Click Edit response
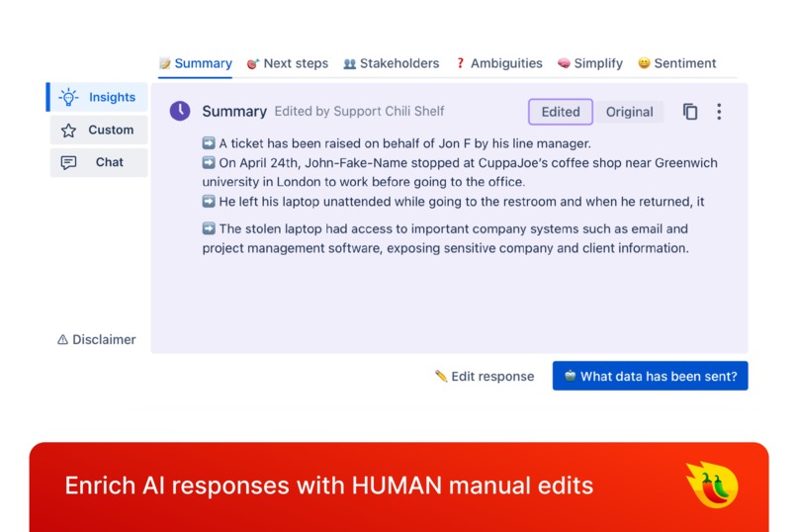797x532 pixels. (x=485, y=377)
